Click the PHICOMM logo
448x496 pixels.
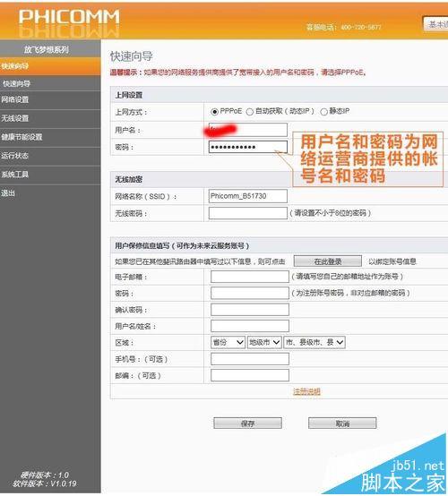coord(69,17)
